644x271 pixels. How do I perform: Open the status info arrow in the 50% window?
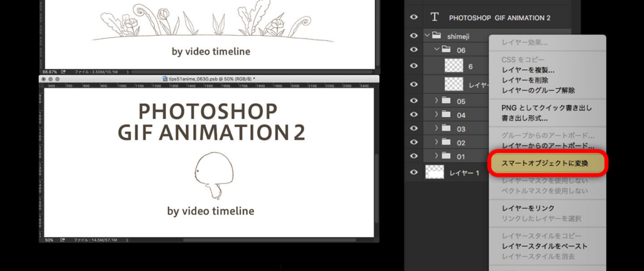tap(127, 240)
